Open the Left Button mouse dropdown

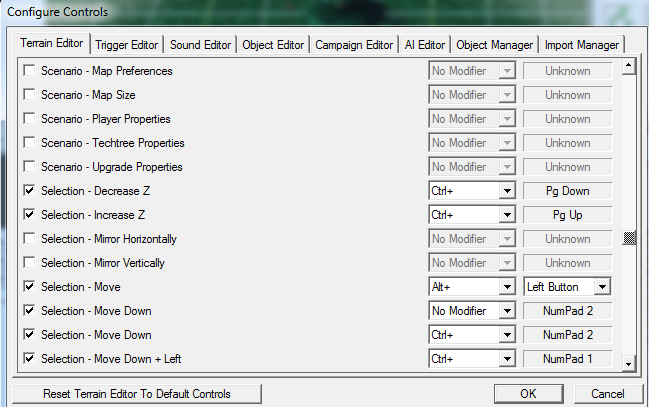[x=601, y=287]
